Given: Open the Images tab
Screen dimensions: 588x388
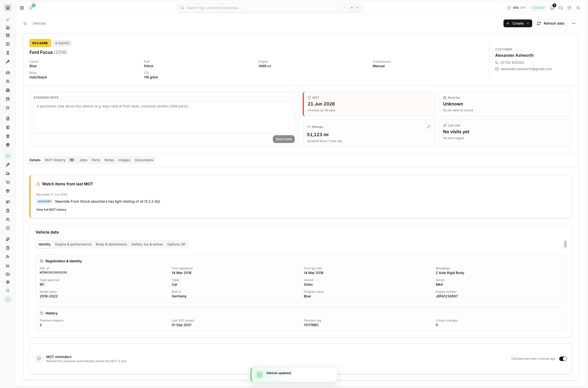Looking at the screenshot, I should tap(124, 160).
